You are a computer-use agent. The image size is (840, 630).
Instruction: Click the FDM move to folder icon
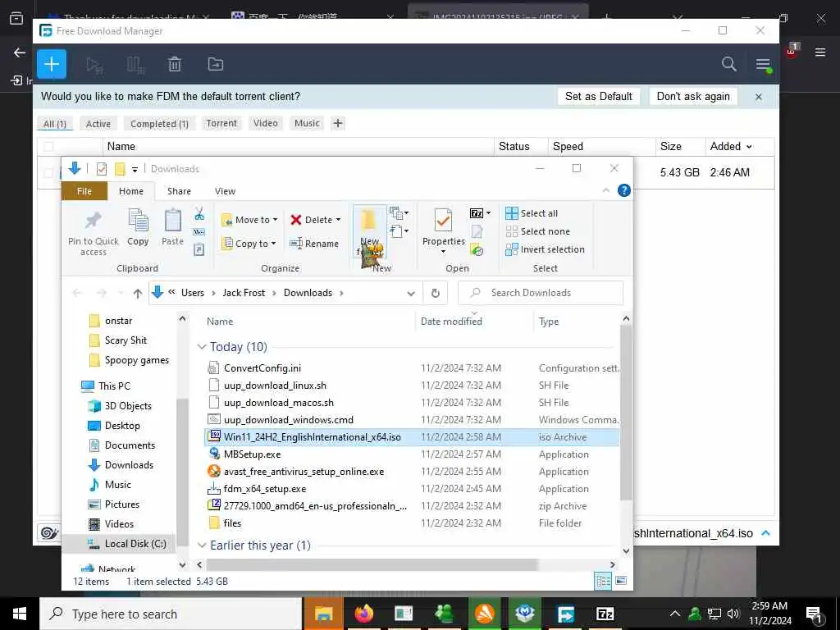pyautogui.click(x=216, y=64)
